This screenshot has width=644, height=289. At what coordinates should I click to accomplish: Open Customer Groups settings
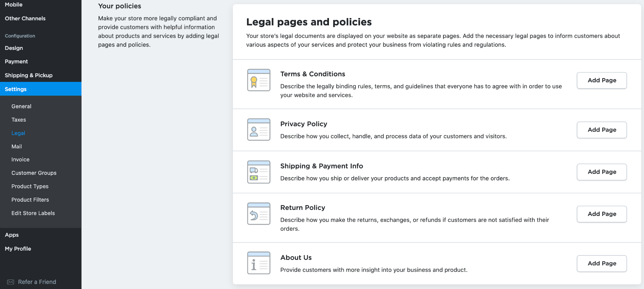pos(34,173)
